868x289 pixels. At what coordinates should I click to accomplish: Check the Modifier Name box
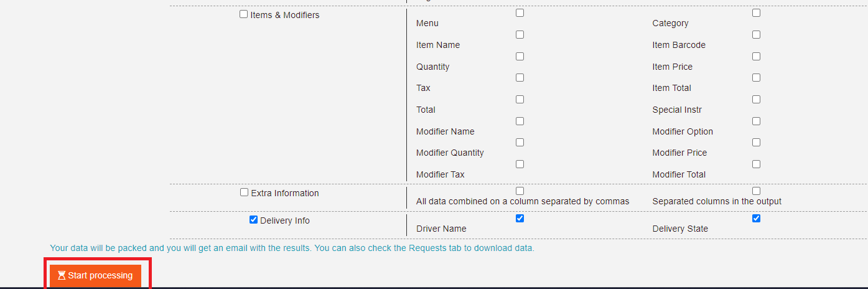pyautogui.click(x=520, y=121)
